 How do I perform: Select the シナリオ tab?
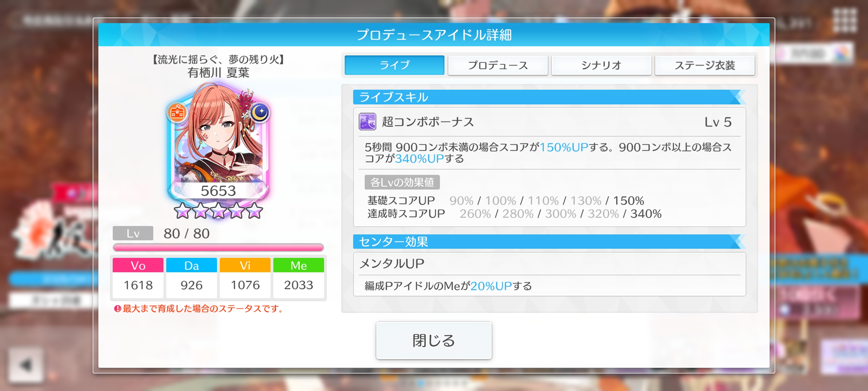601,65
